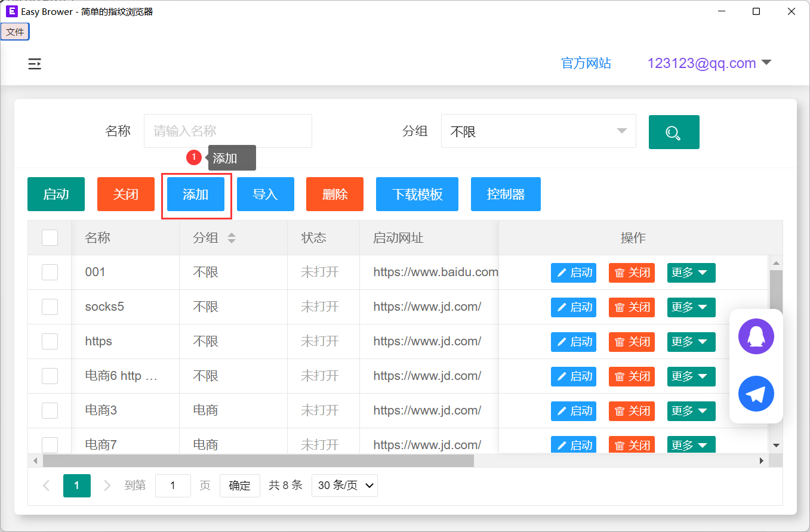Expand 更多 menu for row socks5
This screenshot has width=810, height=532.
point(691,307)
